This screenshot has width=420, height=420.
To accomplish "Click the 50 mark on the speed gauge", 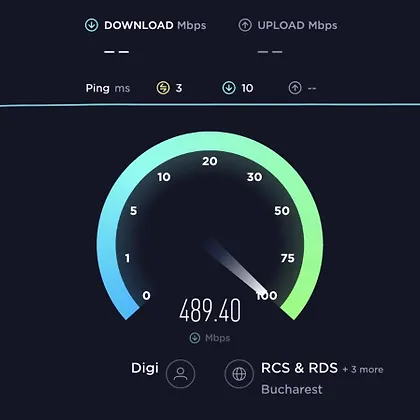I will click(282, 211).
